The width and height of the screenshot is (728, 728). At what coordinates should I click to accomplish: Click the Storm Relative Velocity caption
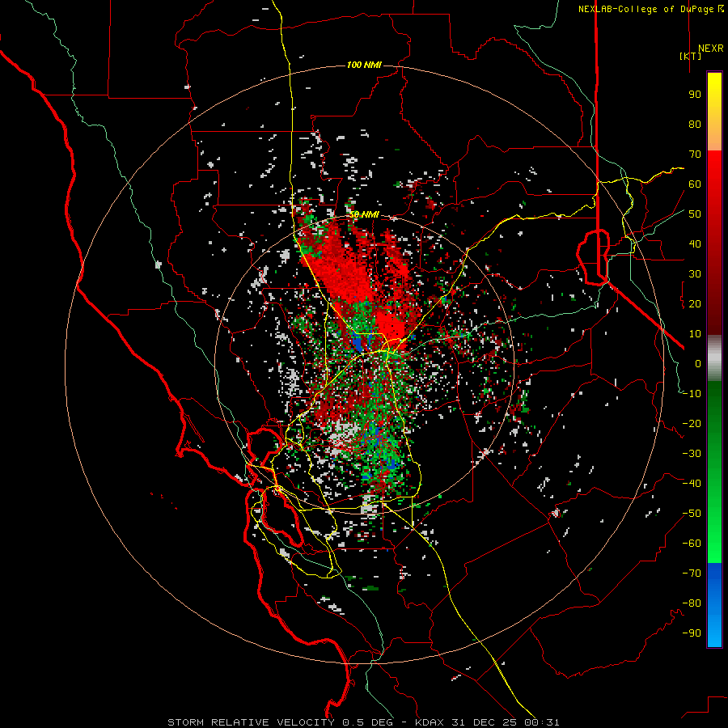(x=363, y=722)
